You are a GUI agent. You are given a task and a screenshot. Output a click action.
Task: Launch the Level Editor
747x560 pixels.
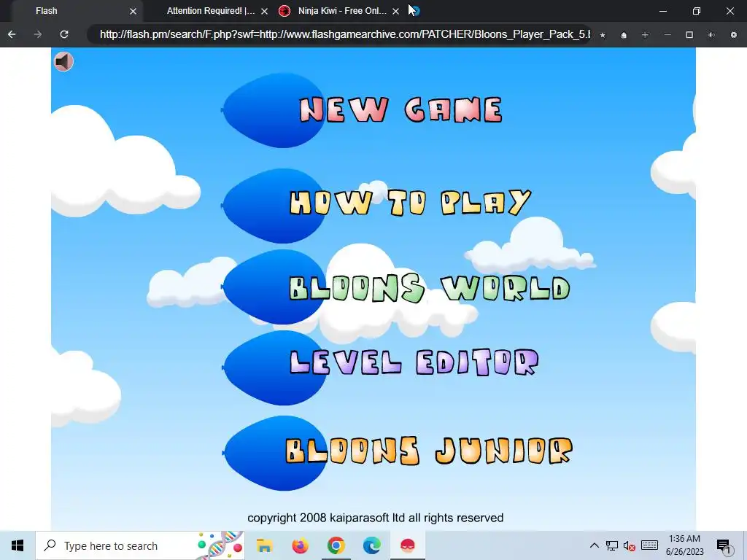point(414,363)
